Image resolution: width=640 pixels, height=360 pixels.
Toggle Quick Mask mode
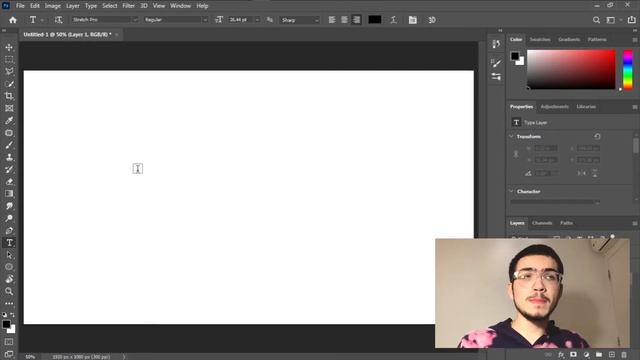[x=9, y=342]
